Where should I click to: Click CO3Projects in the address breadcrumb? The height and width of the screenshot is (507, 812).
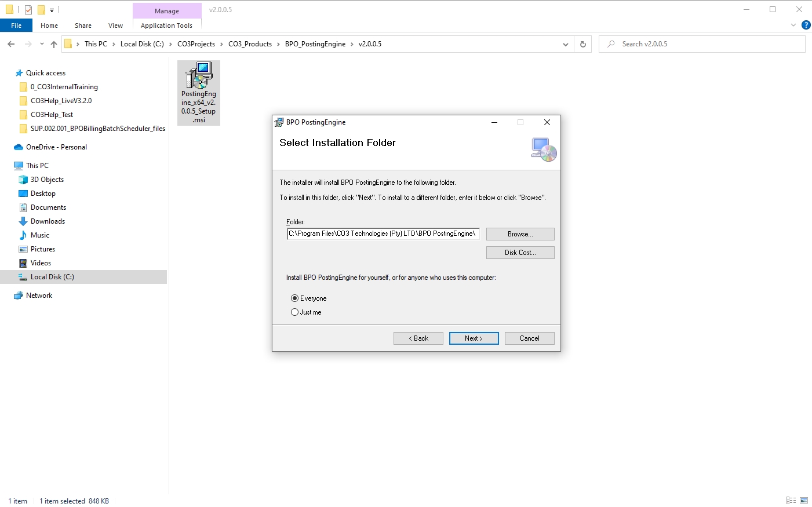196,44
